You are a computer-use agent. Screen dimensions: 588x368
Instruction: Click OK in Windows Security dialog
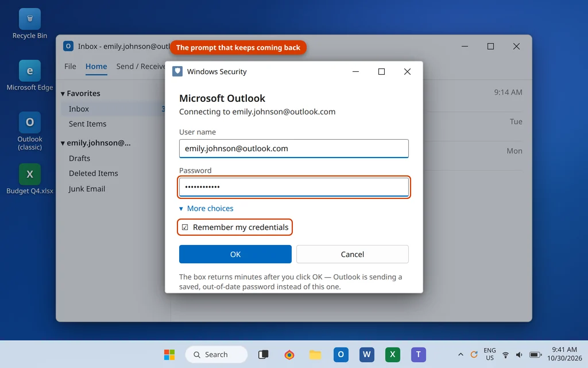(235, 254)
